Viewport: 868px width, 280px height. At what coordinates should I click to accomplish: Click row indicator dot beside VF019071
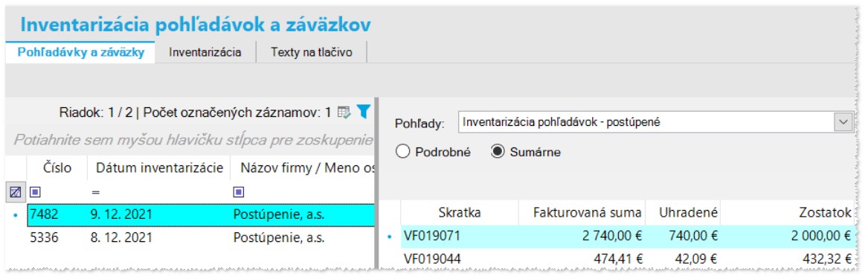pyautogui.click(x=390, y=237)
